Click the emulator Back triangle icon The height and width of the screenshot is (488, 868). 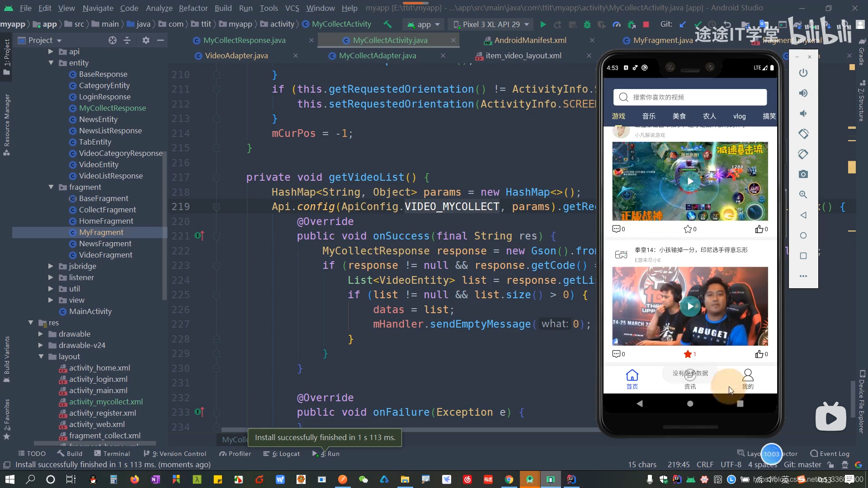[x=803, y=215]
